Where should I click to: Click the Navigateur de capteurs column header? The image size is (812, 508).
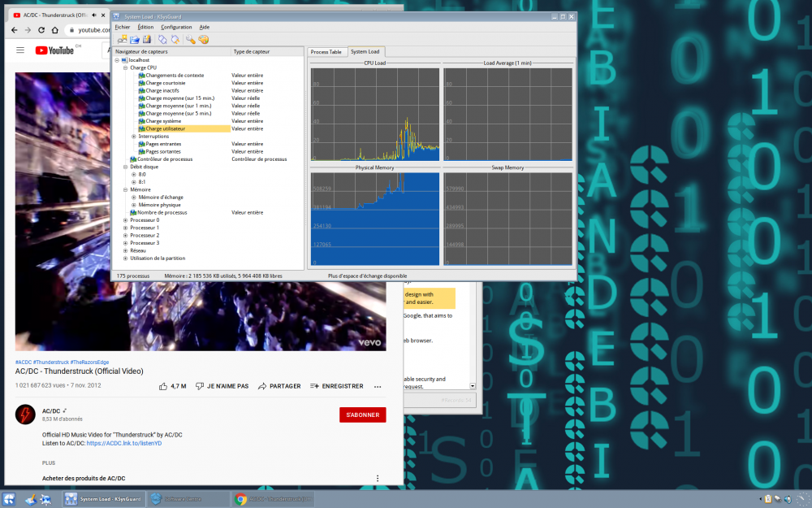pyautogui.click(x=172, y=51)
